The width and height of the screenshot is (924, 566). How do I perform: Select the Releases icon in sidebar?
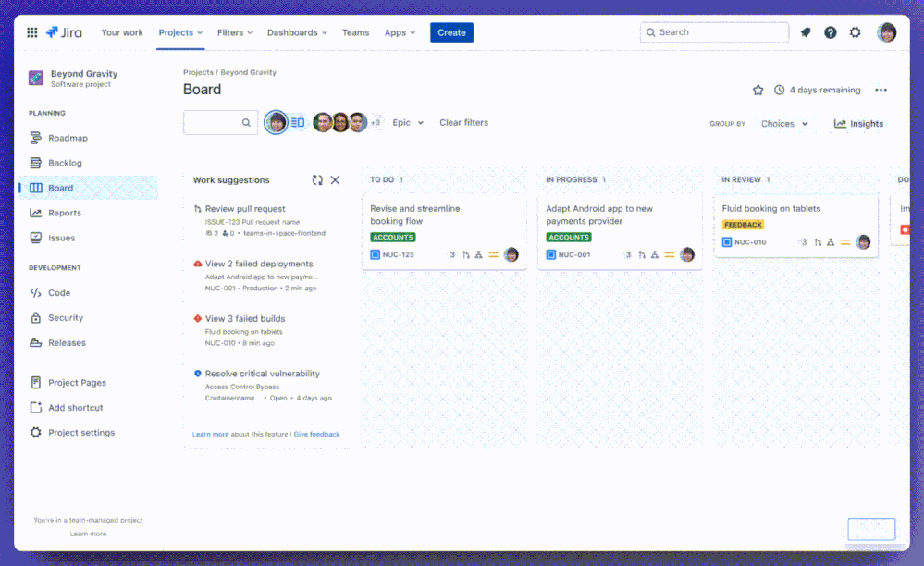[37, 342]
